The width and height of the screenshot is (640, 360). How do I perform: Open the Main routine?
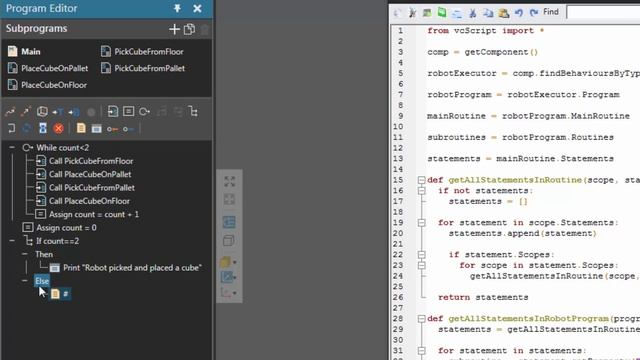point(24,51)
